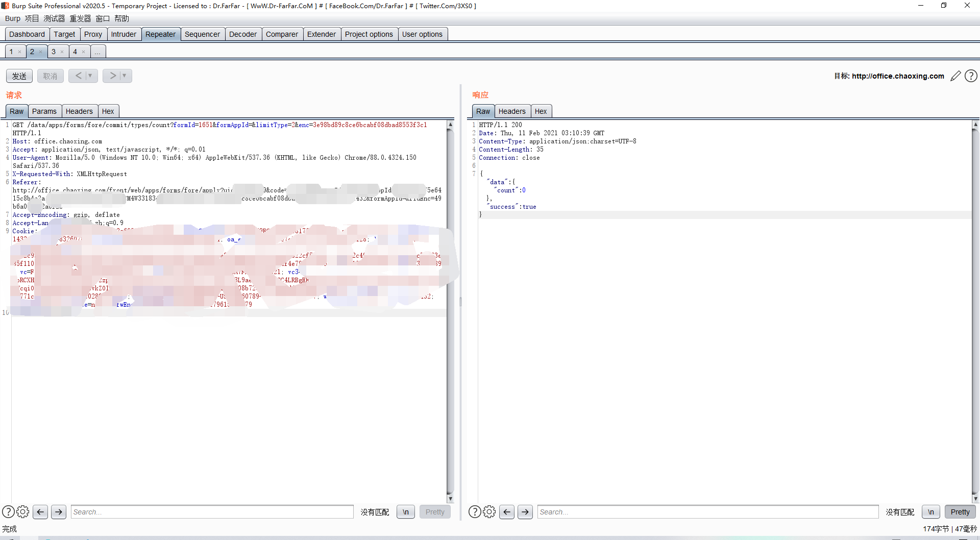Open the forward history dropdown arrow
Viewport: 980px width, 540px height.
click(124, 76)
